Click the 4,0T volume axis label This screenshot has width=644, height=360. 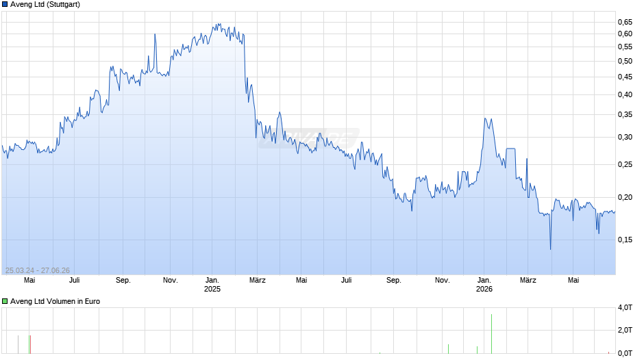(x=625, y=308)
